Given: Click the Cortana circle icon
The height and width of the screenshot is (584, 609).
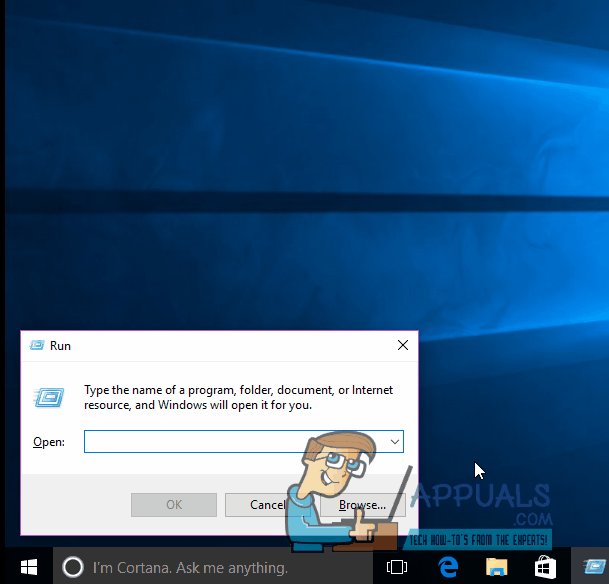Looking at the screenshot, I should pos(73,567).
